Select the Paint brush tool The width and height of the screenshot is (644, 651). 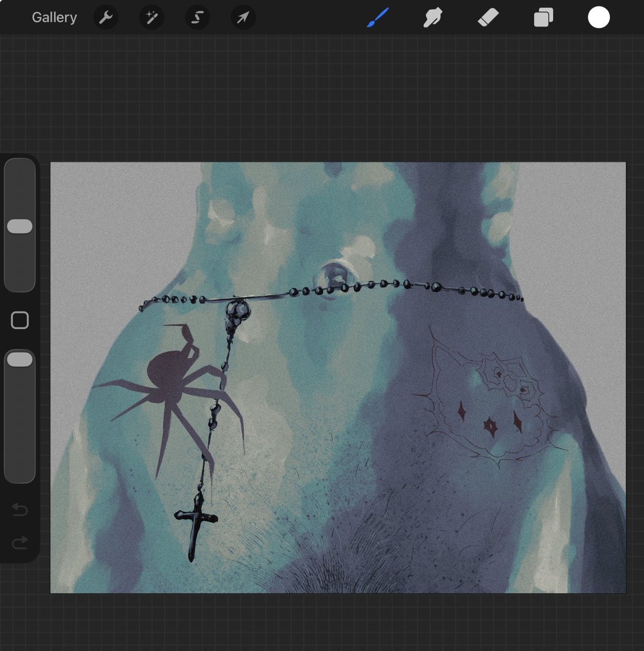378,17
